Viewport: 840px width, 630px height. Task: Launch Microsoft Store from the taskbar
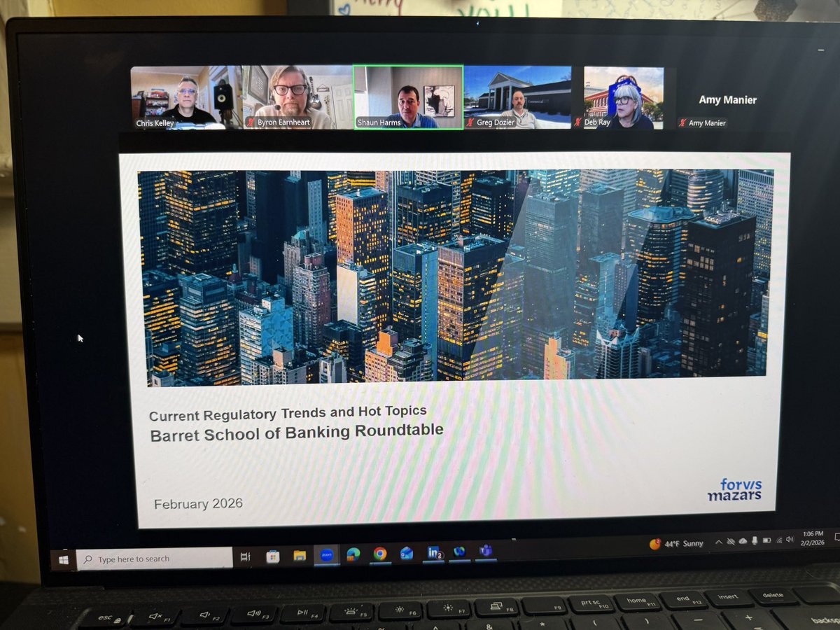(x=272, y=556)
